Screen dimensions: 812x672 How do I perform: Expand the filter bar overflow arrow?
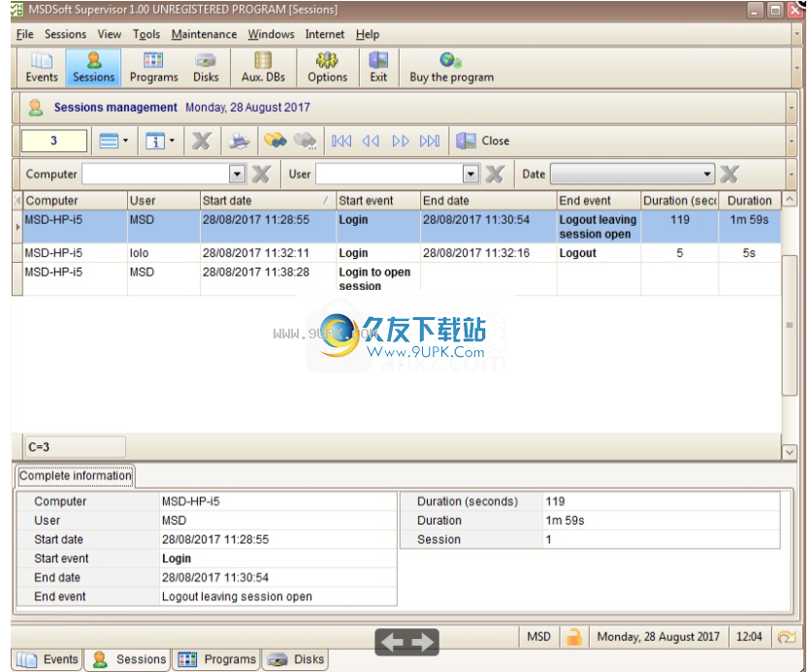[x=792, y=175]
